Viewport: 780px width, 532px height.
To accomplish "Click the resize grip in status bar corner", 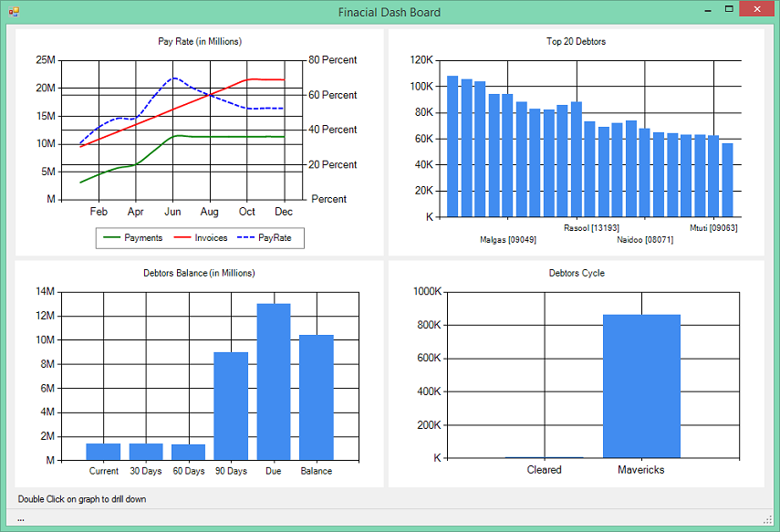I will (x=767, y=519).
